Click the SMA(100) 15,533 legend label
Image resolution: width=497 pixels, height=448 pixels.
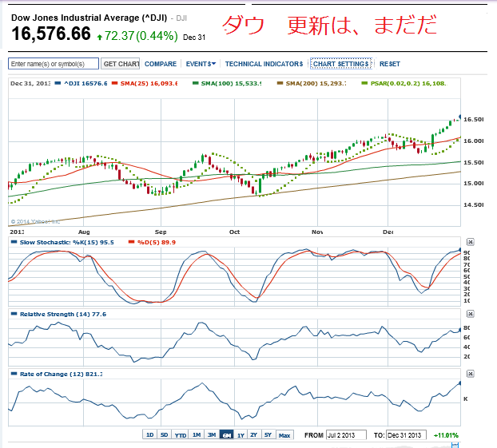tap(231, 84)
